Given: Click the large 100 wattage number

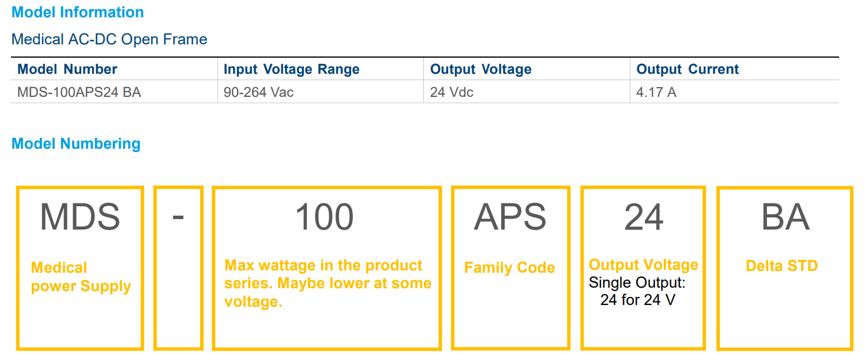Looking at the screenshot, I should point(325,217).
